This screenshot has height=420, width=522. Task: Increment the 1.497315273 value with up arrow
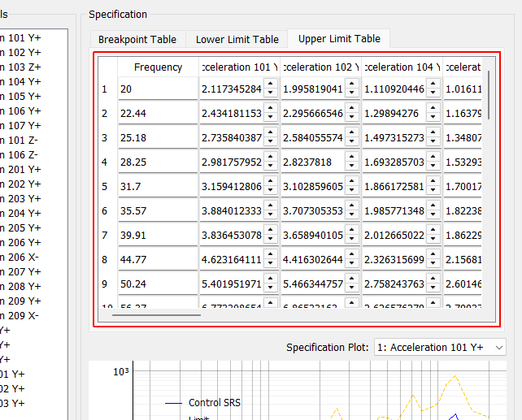(433, 132)
